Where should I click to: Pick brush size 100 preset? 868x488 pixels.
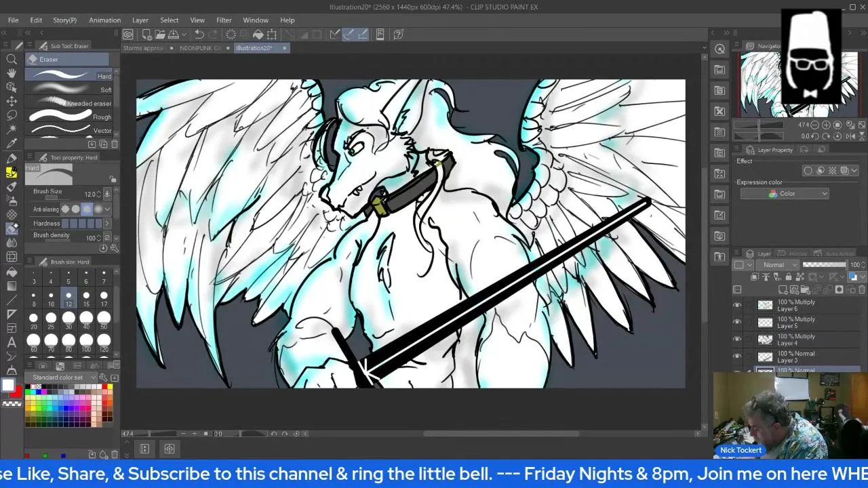[x=86, y=342]
